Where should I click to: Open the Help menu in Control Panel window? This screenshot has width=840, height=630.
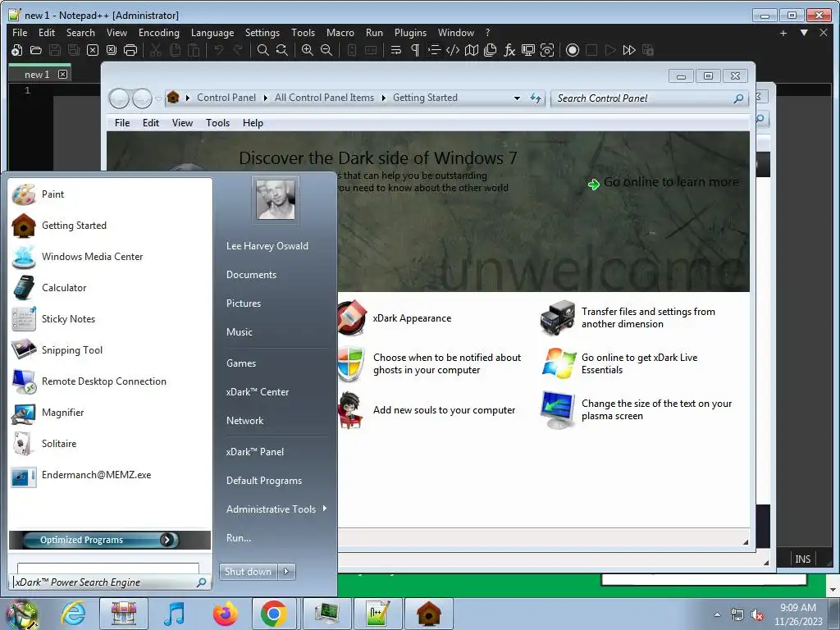click(253, 123)
